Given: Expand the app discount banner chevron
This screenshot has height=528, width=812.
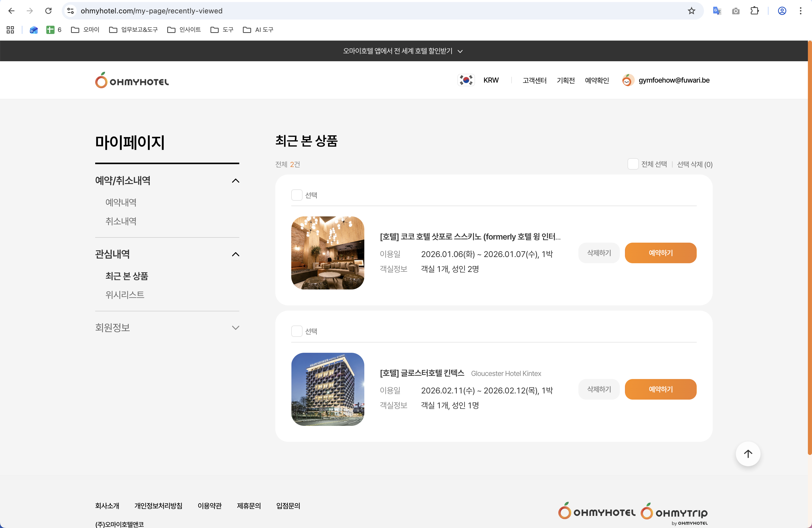Looking at the screenshot, I should pos(460,51).
